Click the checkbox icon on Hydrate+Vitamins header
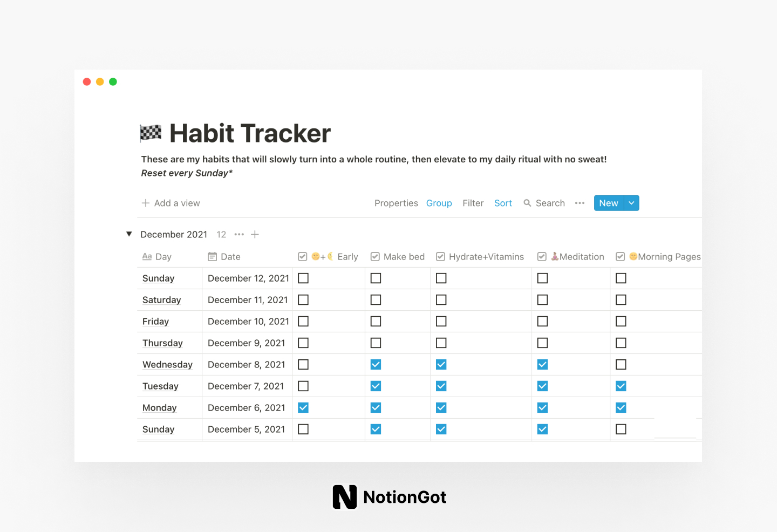The image size is (777, 532). coord(440,256)
